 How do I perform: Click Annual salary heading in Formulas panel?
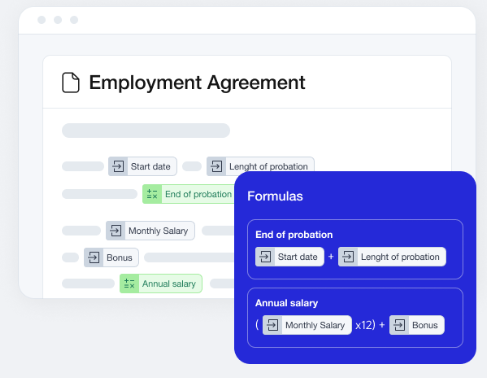click(287, 303)
